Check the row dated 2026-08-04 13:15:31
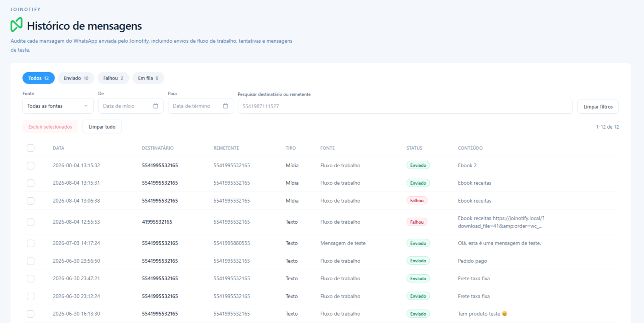The width and height of the screenshot is (644, 323). (31, 183)
